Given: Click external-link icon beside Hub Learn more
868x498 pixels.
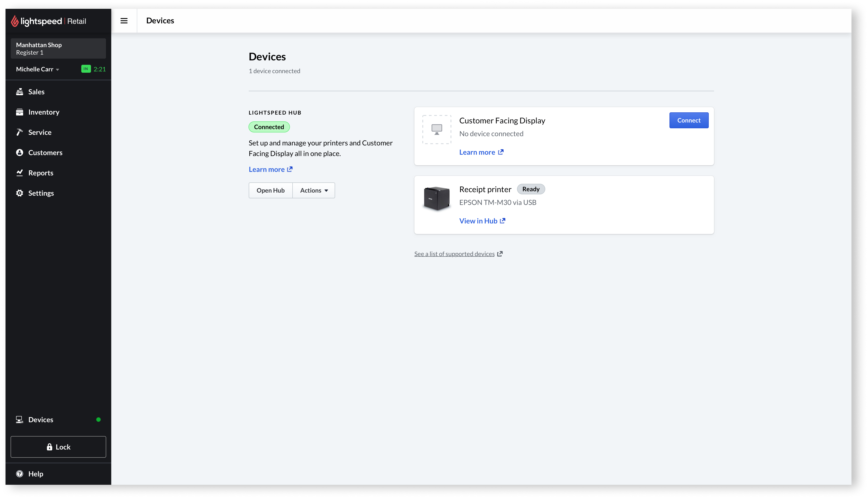Looking at the screenshot, I should click(290, 169).
